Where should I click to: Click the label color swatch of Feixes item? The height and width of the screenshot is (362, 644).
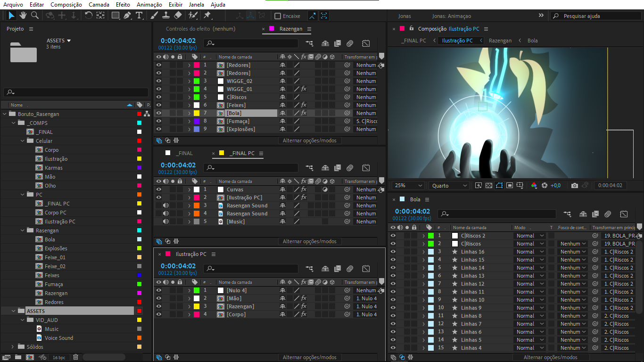tap(139, 275)
